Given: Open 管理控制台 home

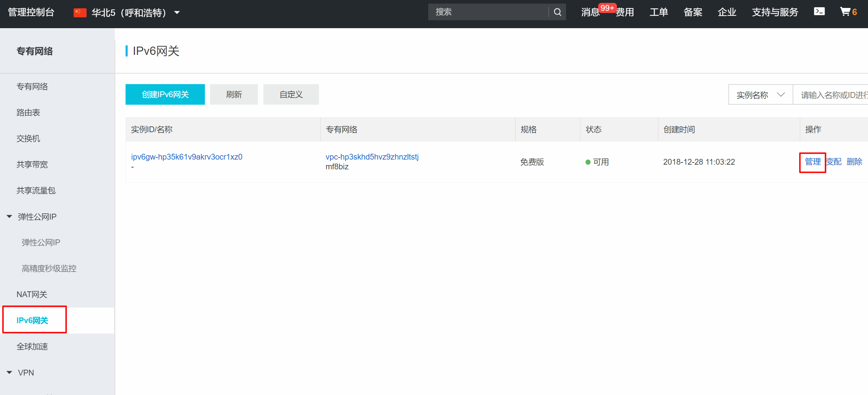Looking at the screenshot, I should pos(31,12).
